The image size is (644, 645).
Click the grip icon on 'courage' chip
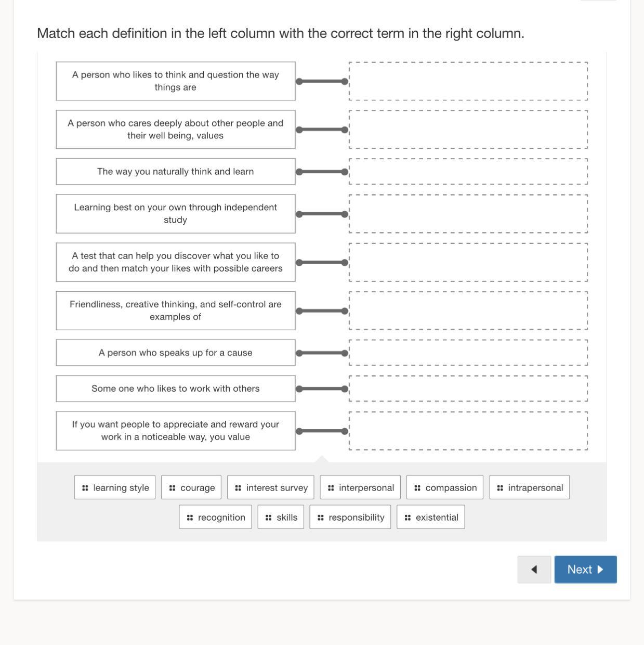point(173,488)
